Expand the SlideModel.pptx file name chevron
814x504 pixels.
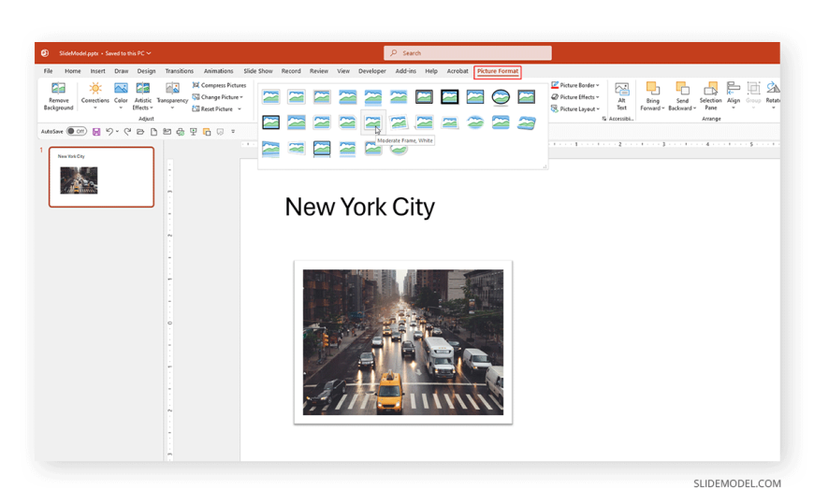click(x=149, y=53)
